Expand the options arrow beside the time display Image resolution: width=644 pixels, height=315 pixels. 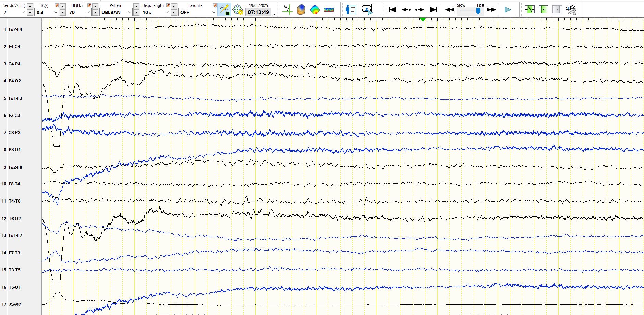(x=275, y=14)
